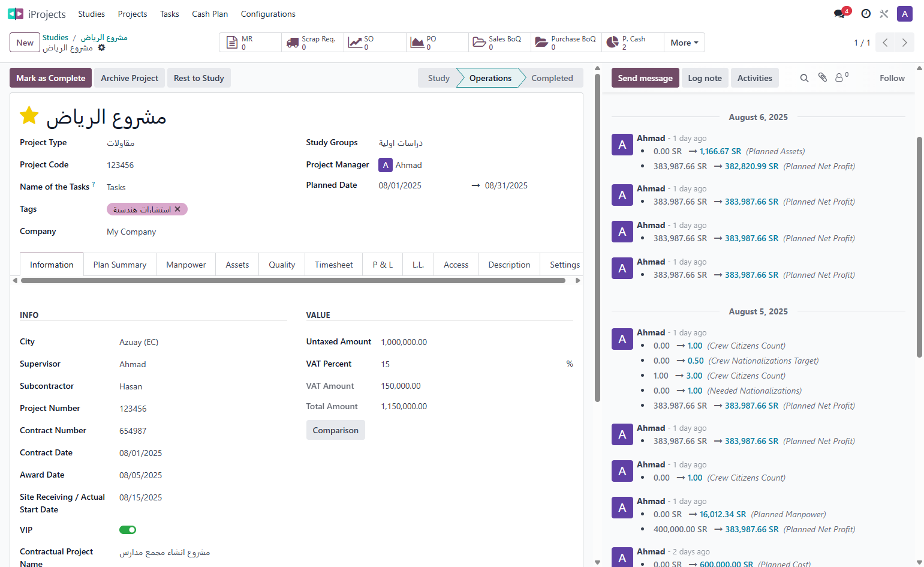This screenshot has height=567, width=924.
Task: Open the SO chart stat button
Action: coord(375,42)
